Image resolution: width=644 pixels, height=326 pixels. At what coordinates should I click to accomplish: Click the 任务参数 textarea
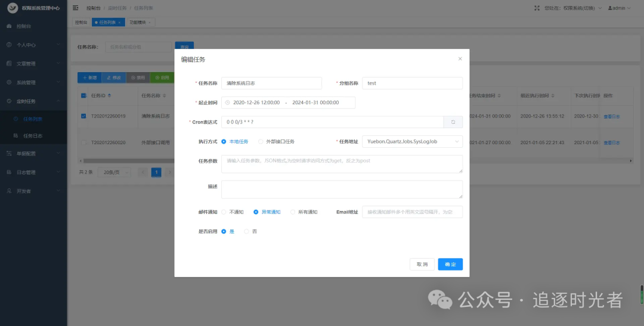pos(342,164)
